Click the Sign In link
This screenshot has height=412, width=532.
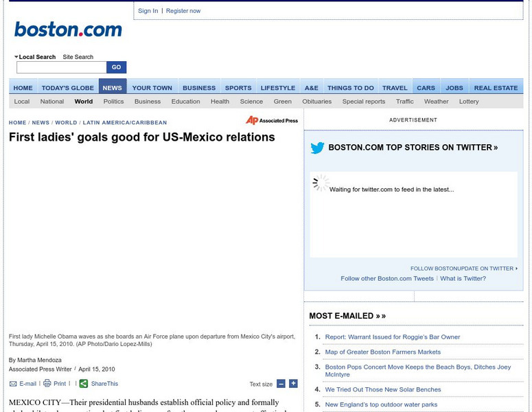click(x=148, y=11)
